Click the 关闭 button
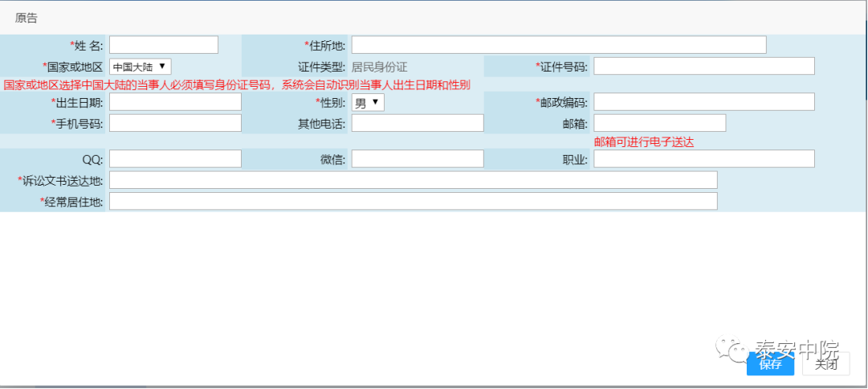 [826, 364]
